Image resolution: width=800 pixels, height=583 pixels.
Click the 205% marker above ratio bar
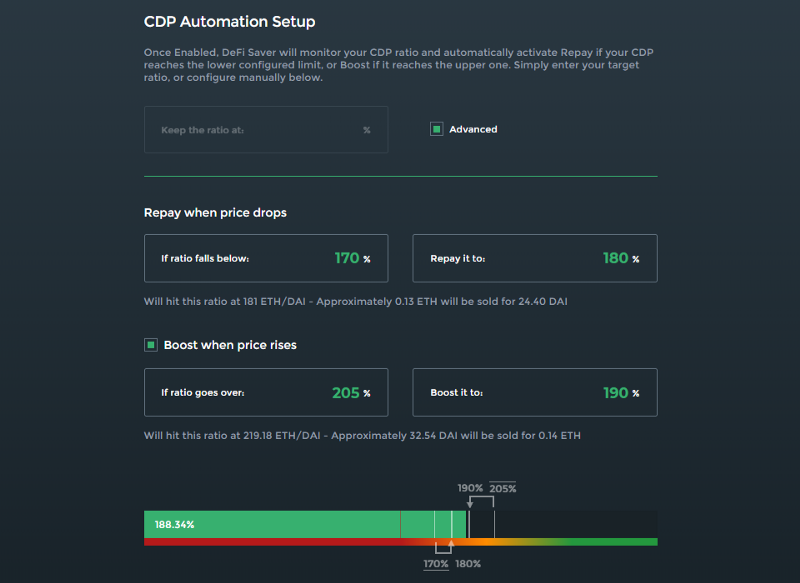(503, 488)
